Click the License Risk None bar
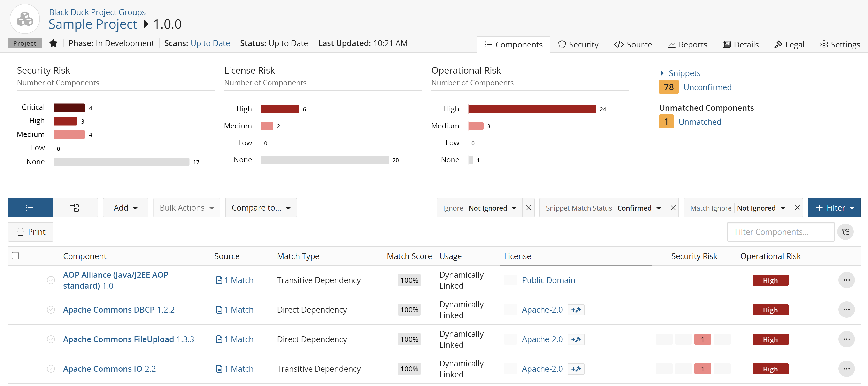 click(x=325, y=160)
